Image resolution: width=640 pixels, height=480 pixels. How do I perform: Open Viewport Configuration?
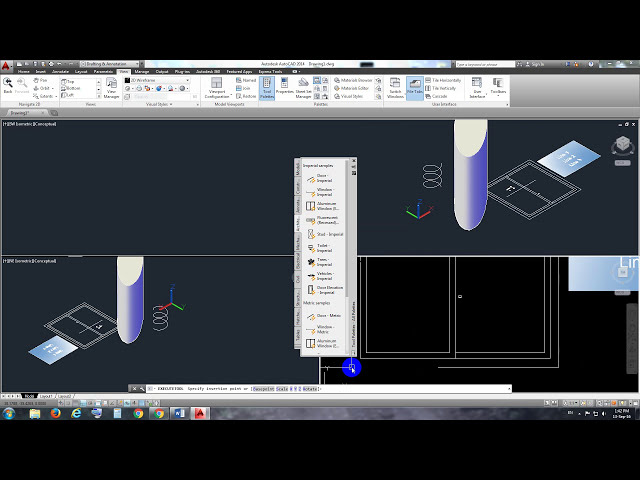pyautogui.click(x=217, y=88)
